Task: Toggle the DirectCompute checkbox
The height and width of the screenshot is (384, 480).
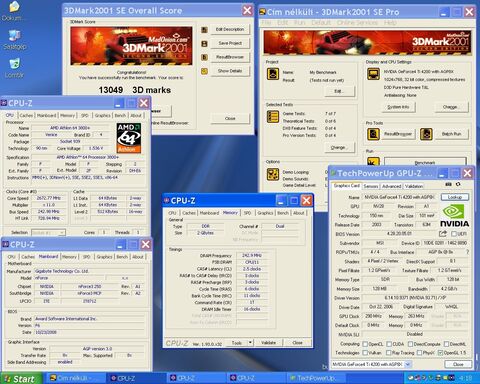Action: pos(411,344)
